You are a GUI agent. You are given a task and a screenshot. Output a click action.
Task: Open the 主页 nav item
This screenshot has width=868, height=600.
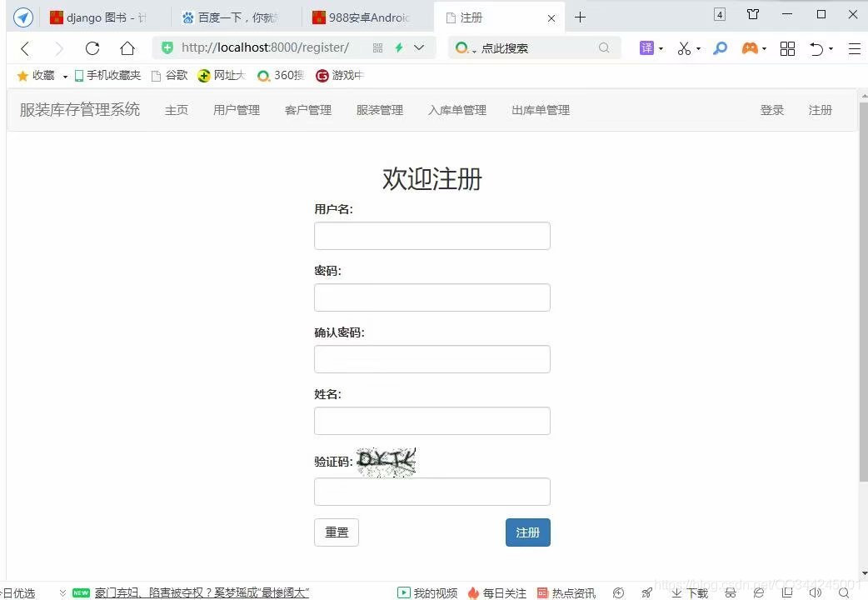[177, 110]
